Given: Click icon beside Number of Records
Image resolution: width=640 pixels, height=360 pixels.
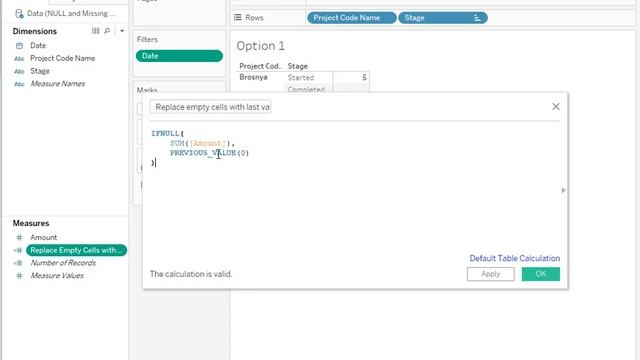Looking at the screenshot, I should [18, 263].
